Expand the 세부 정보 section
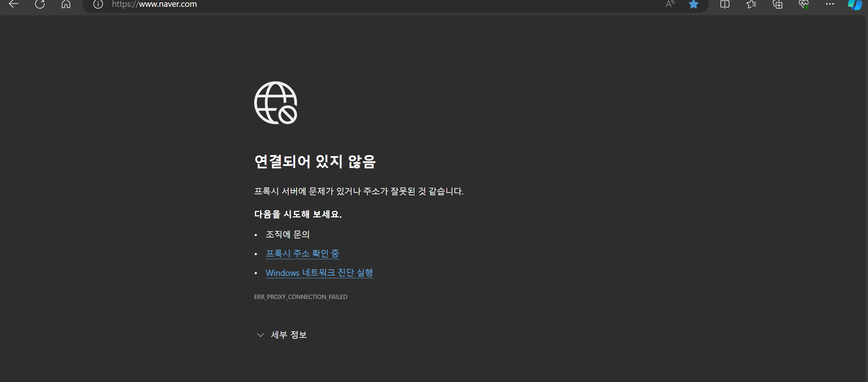This screenshot has width=868, height=382. coord(289,335)
